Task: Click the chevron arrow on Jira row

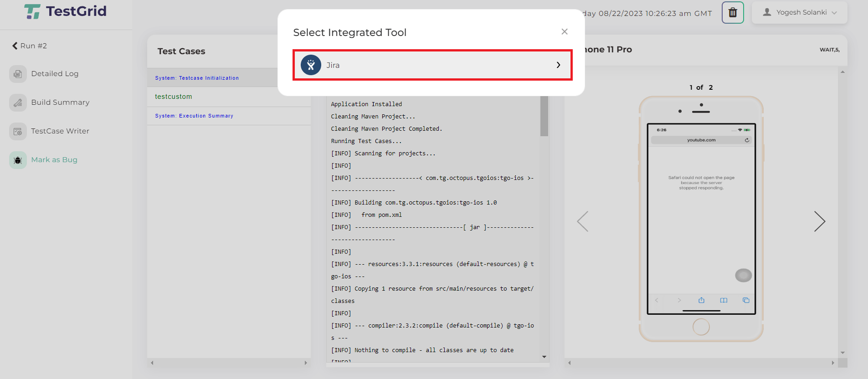Action: coord(558,65)
